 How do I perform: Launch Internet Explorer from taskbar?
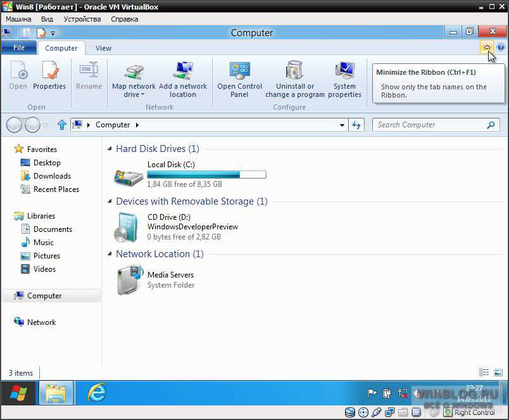tap(97, 393)
